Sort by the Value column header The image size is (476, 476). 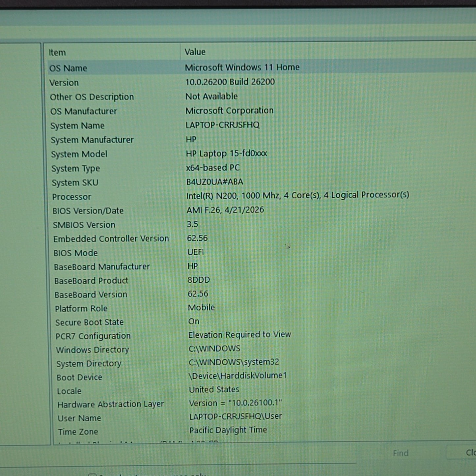(x=195, y=52)
